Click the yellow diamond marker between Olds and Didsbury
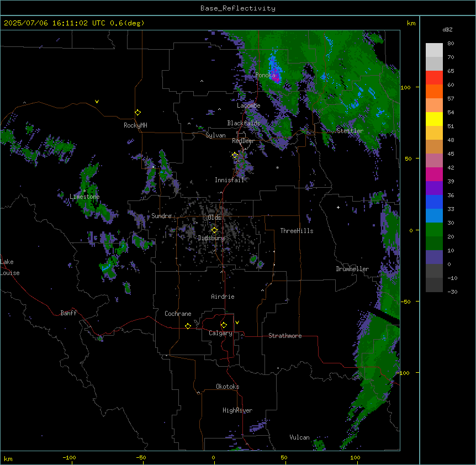 point(214,230)
